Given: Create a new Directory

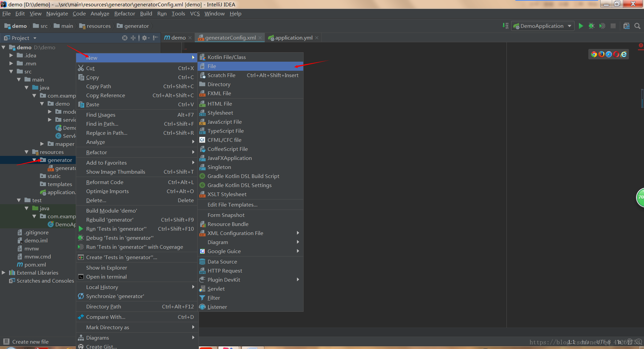Looking at the screenshot, I should click(251, 84).
